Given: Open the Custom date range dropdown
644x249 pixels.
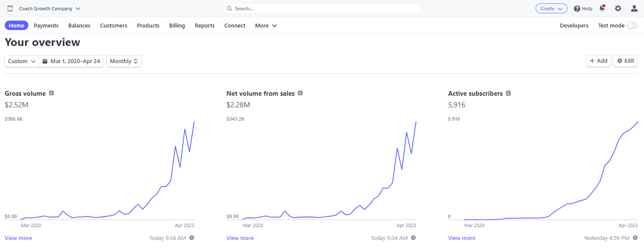Looking at the screenshot, I should coord(21,61).
